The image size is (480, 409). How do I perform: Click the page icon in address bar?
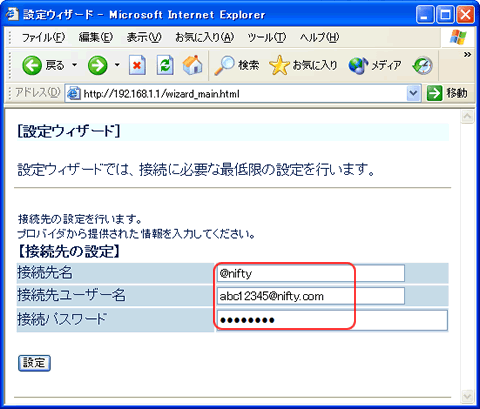(x=73, y=94)
